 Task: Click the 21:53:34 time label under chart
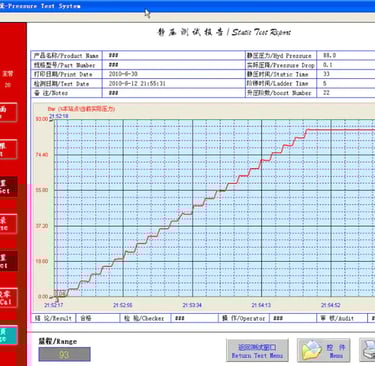192,305
